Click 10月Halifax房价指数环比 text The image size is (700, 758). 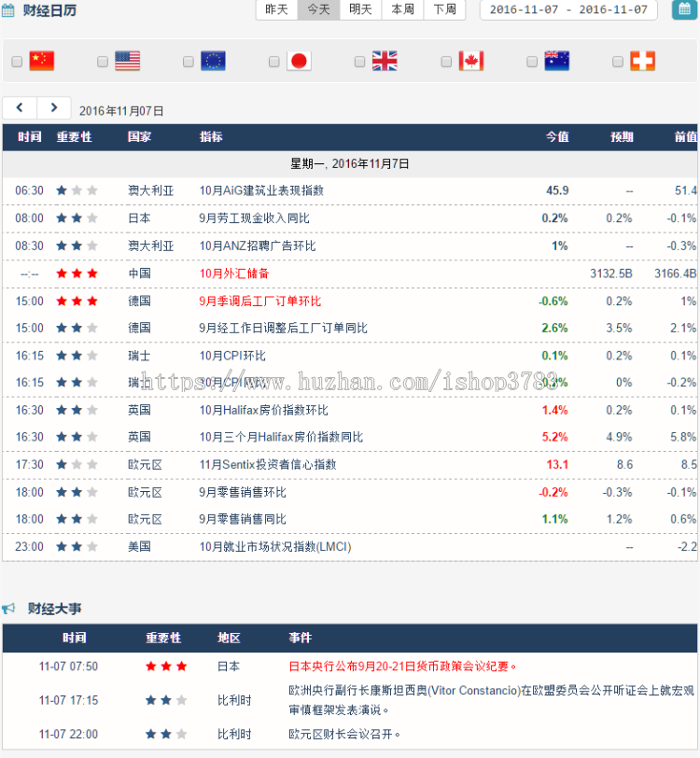pos(264,411)
